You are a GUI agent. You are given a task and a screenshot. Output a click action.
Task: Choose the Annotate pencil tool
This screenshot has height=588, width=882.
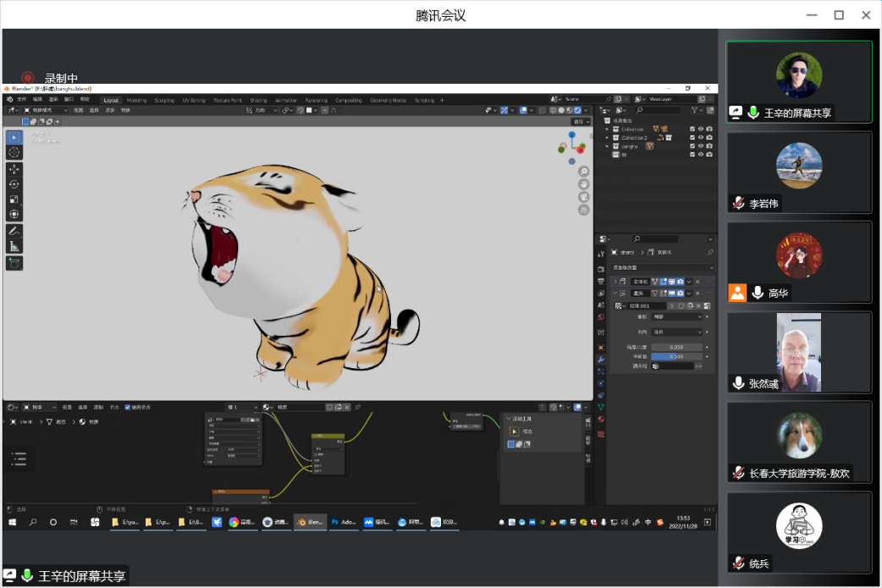coord(14,231)
